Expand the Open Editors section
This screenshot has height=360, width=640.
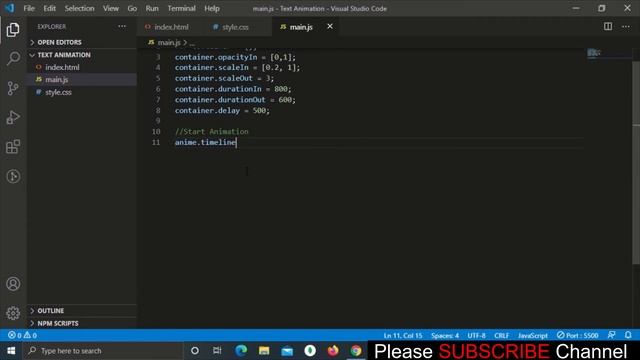tap(82, 42)
